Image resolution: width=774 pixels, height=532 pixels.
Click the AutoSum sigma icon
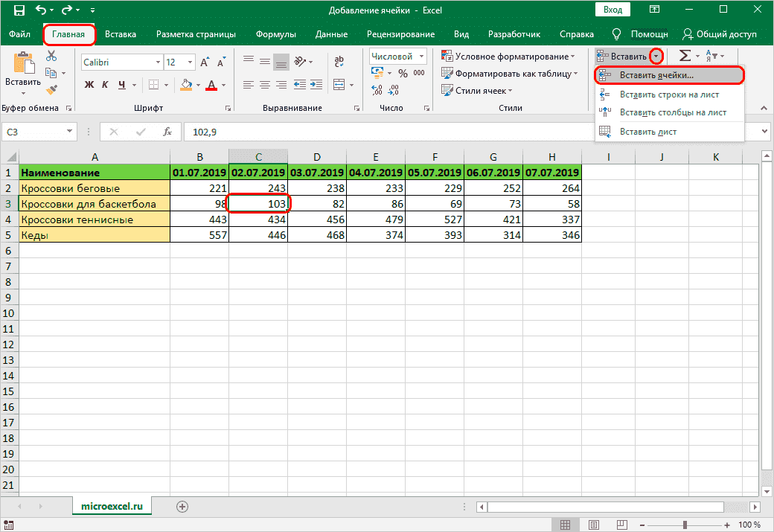click(x=684, y=57)
